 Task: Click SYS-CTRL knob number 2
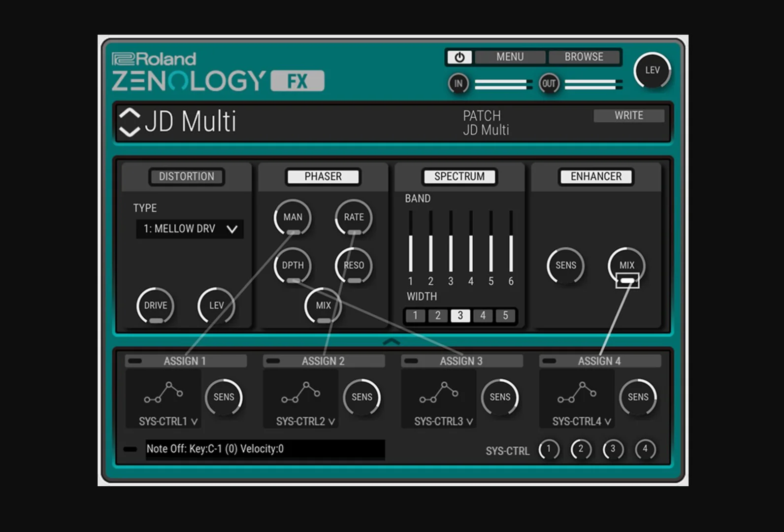(x=581, y=449)
